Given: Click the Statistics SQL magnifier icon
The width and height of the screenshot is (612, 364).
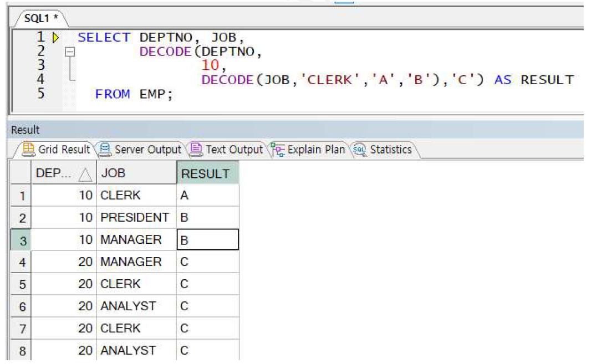Looking at the screenshot, I should click(359, 150).
